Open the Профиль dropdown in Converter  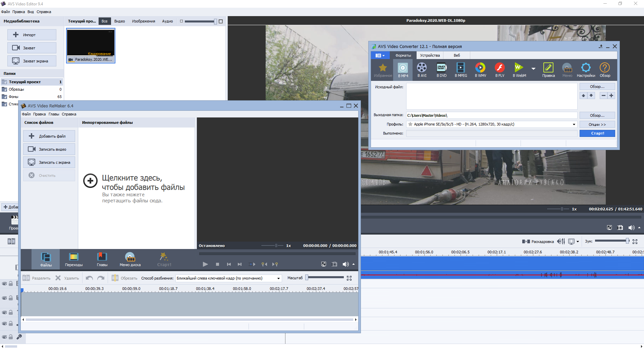[x=574, y=124]
